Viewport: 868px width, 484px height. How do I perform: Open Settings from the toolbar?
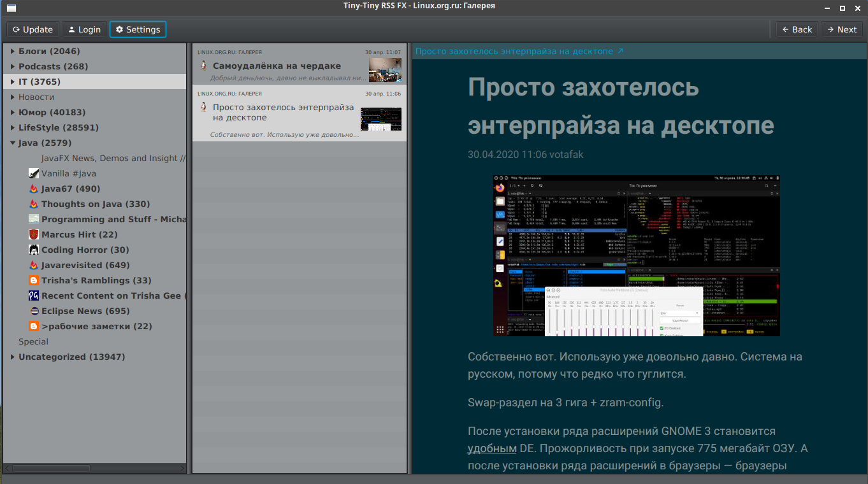click(x=138, y=29)
